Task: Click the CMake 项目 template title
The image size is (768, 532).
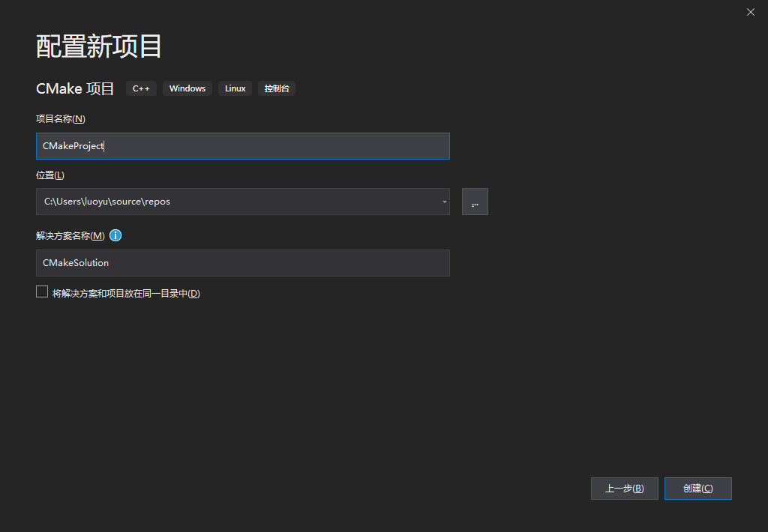Action: [x=75, y=88]
